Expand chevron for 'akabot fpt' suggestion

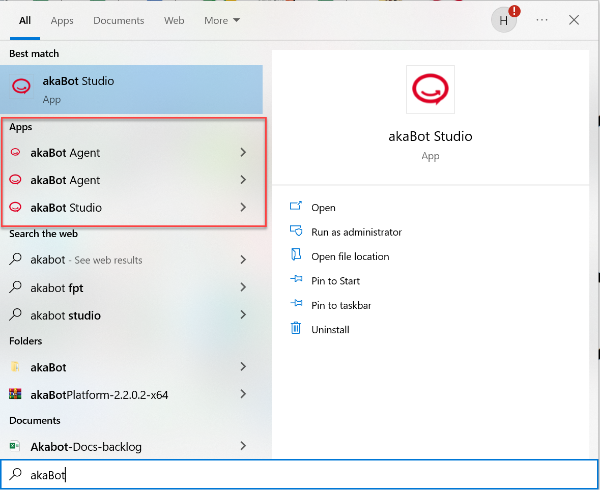pyautogui.click(x=243, y=287)
